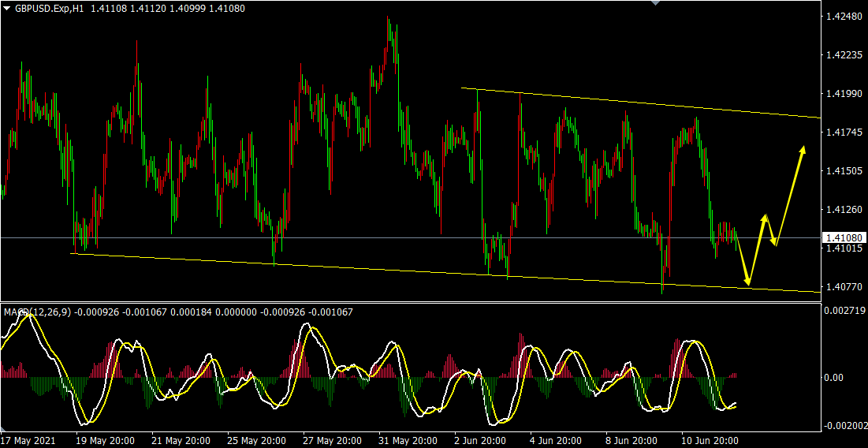Click the MACD scale value 0.002719
868x448 pixels.
[844, 312]
